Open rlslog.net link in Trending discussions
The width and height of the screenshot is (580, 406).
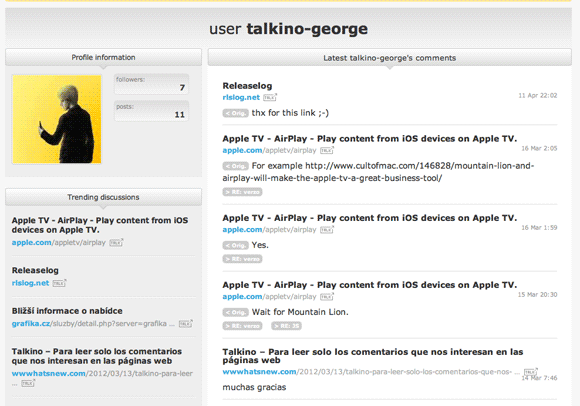[x=30, y=283]
